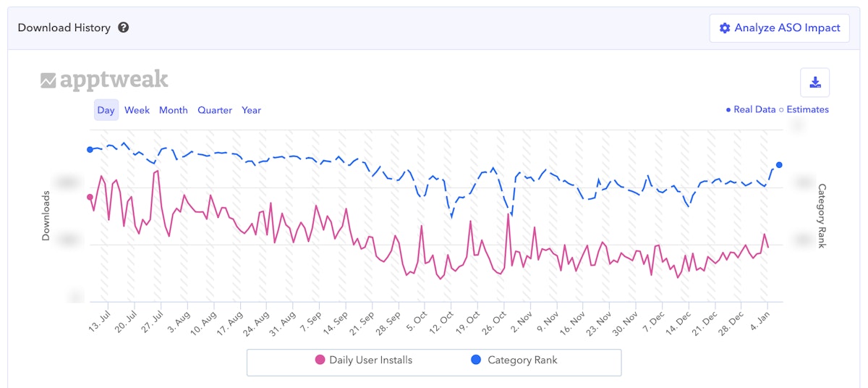
Task: Click the Estimates legend hollow dot
Action: coord(781,110)
